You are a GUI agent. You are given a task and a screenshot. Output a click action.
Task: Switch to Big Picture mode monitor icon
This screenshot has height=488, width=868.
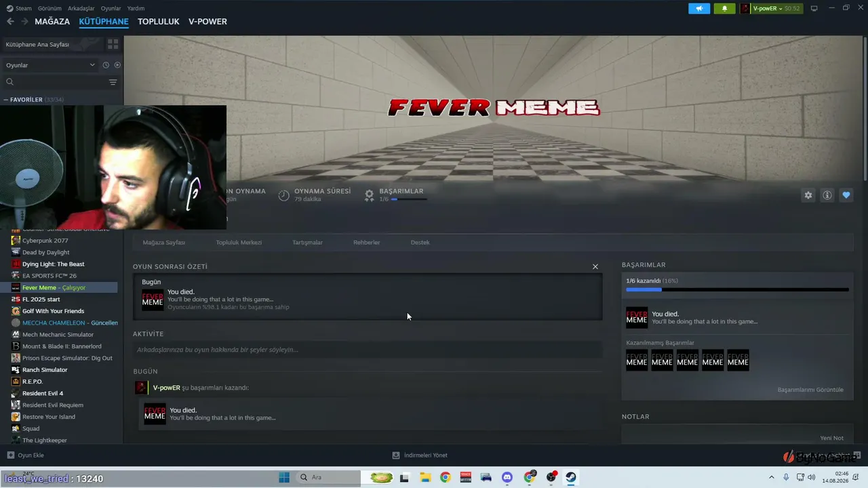tap(814, 8)
